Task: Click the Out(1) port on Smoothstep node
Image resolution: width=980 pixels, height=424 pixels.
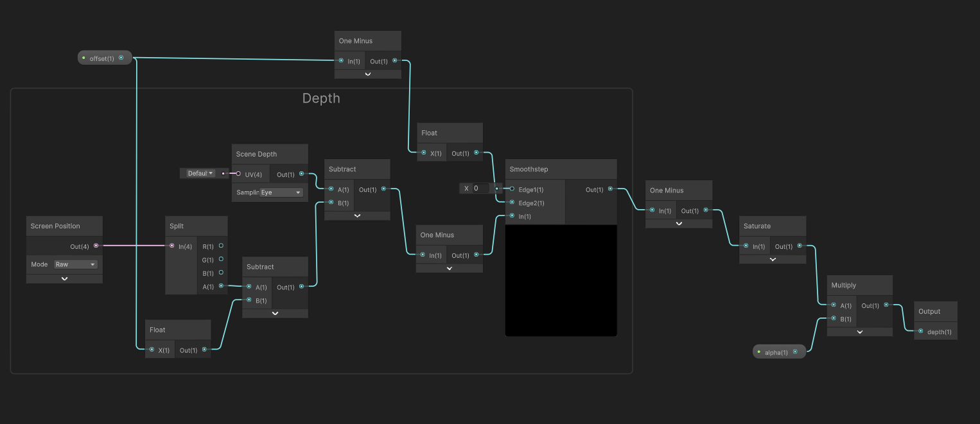Action: 610,189
